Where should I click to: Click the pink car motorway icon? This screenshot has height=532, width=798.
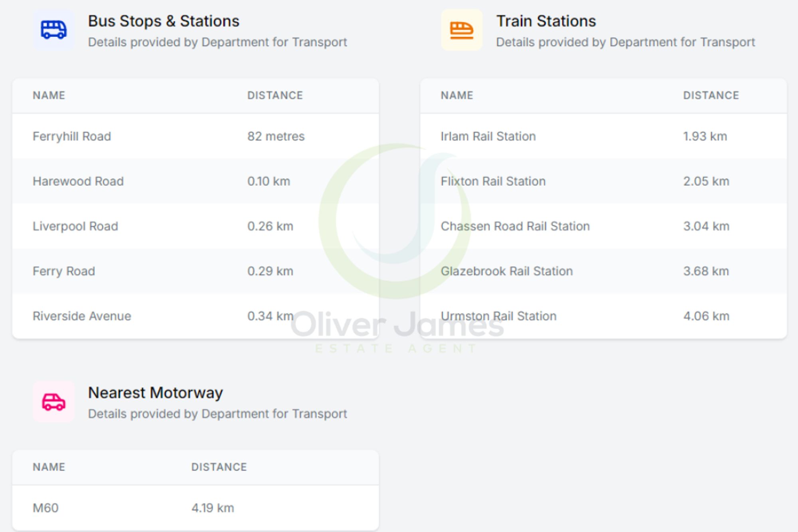pyautogui.click(x=53, y=402)
